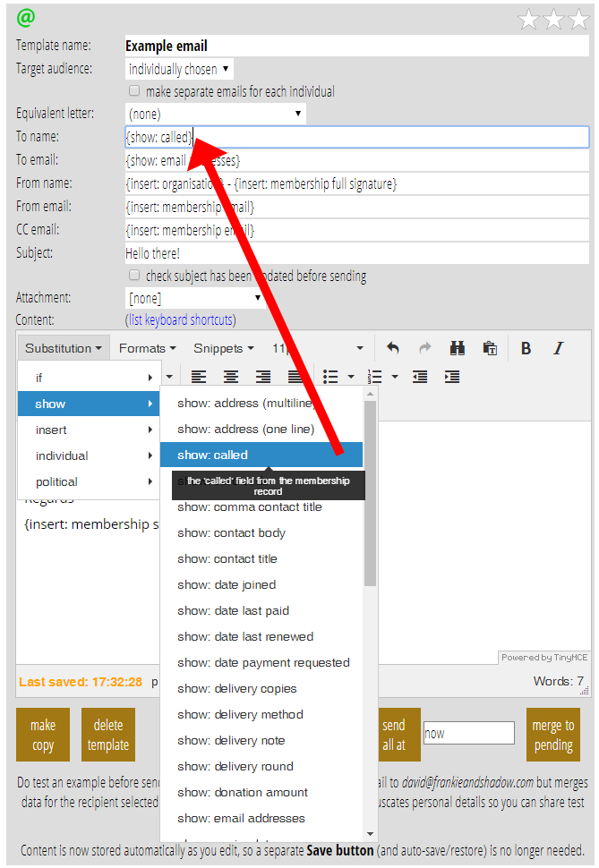Viewport: 599px width, 868px height.
Task: Align text left
Action: pyautogui.click(x=199, y=377)
